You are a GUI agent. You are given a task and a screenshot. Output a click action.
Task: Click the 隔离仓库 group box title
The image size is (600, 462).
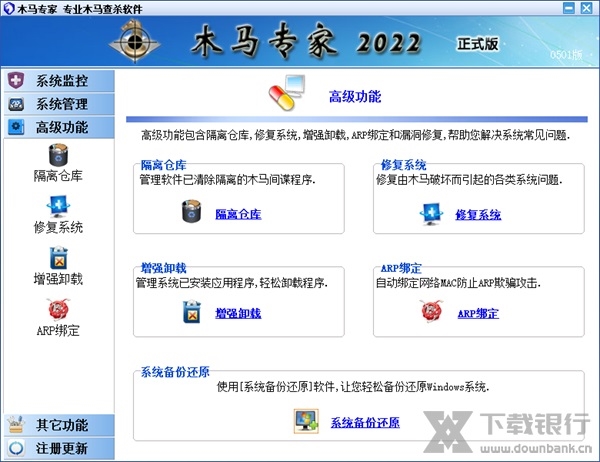(163, 165)
